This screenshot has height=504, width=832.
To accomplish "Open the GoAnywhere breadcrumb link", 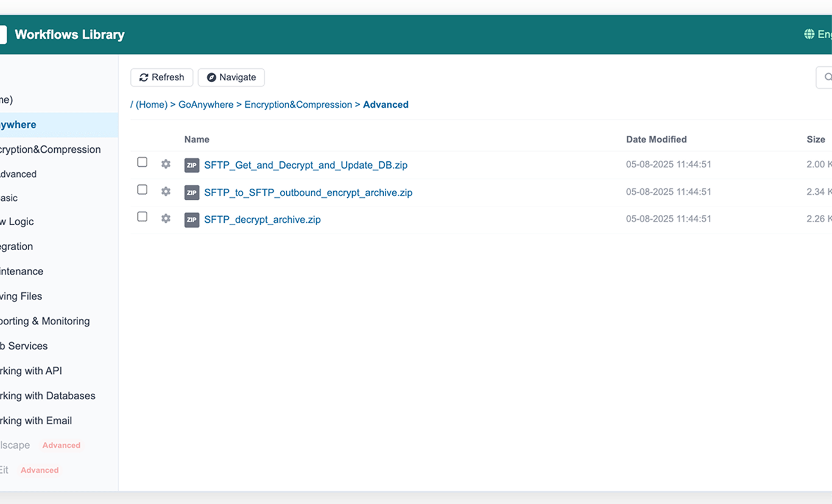I will coord(206,105).
